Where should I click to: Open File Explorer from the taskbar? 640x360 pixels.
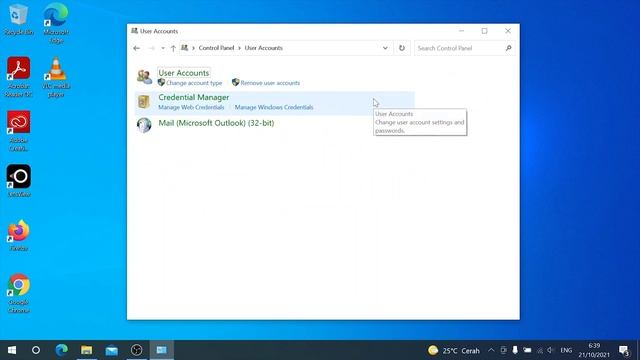click(87, 350)
